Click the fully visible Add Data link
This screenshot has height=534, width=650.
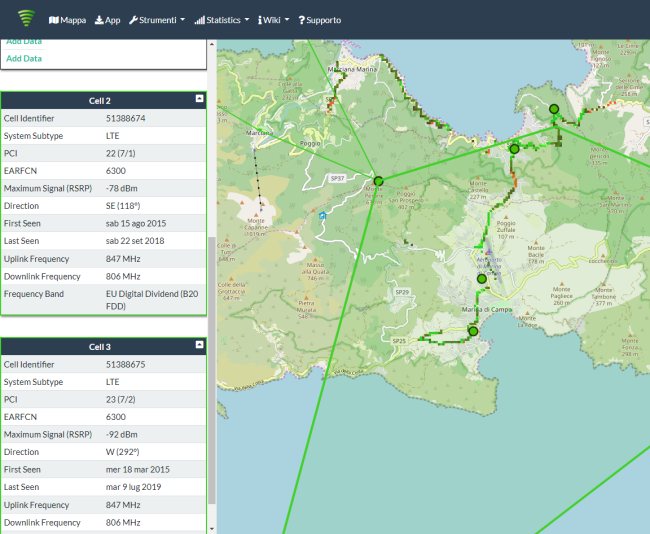pyautogui.click(x=24, y=59)
